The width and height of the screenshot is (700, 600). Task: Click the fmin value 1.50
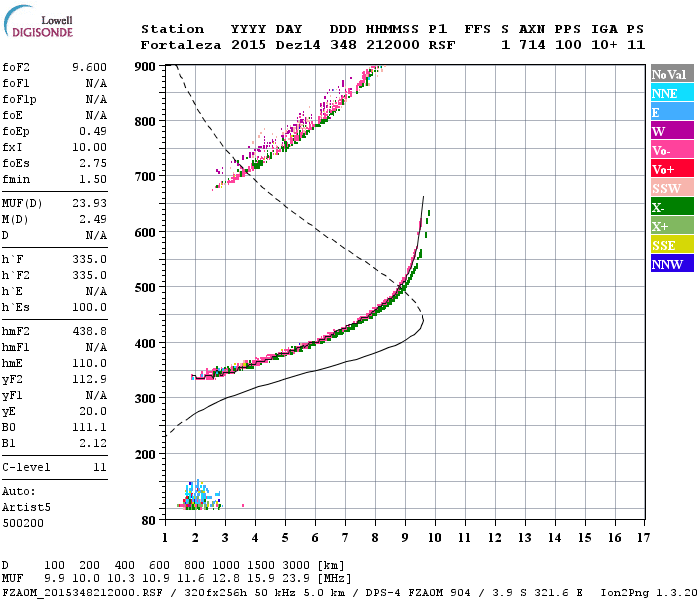pos(93,179)
